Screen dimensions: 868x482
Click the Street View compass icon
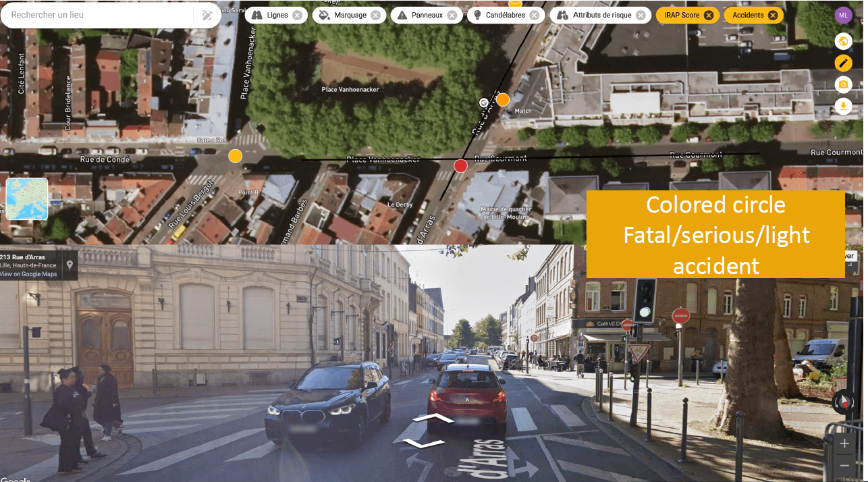click(x=843, y=402)
